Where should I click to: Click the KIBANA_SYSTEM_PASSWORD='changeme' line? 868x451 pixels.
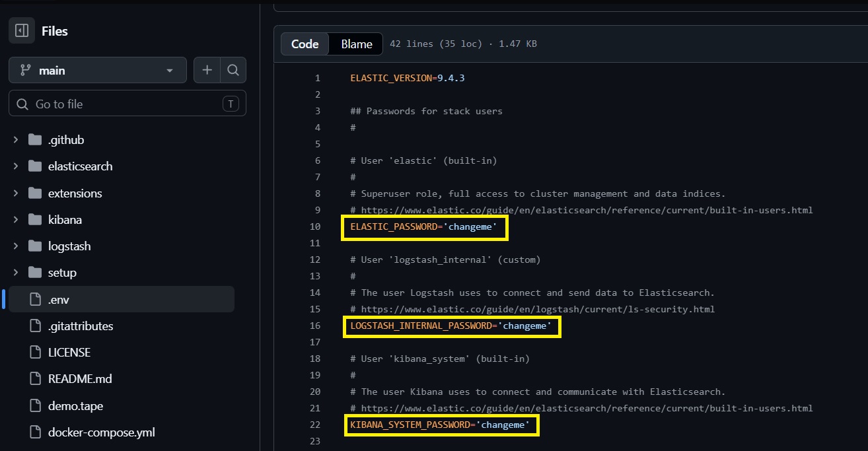(439, 425)
